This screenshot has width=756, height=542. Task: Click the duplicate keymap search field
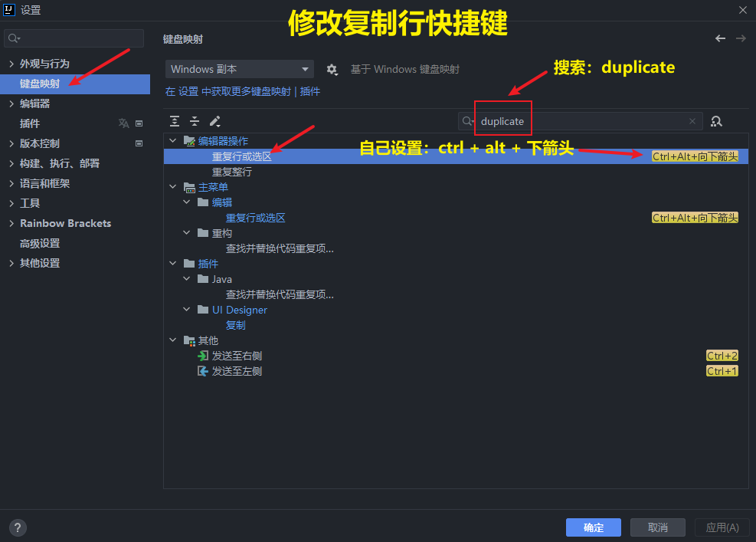coord(582,121)
